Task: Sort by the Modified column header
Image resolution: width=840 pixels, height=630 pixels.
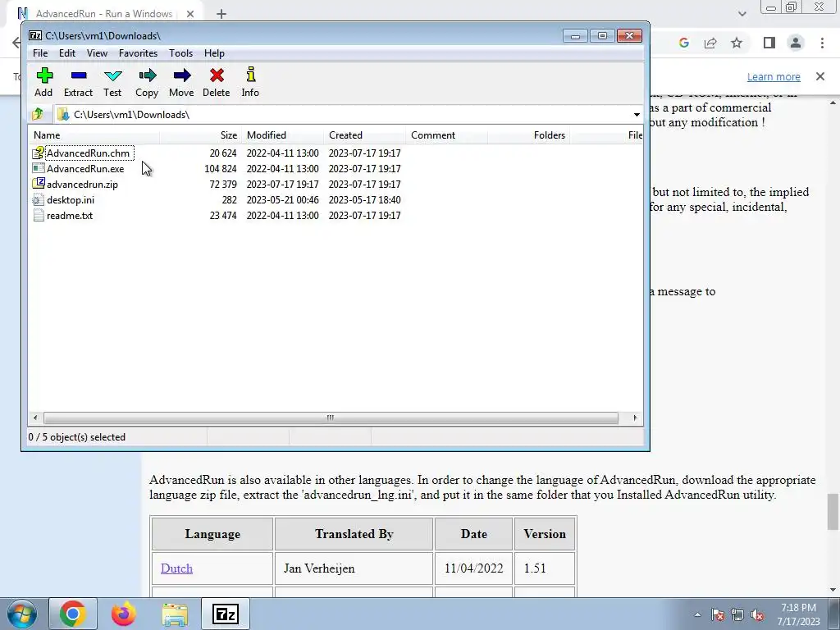Action: pyautogui.click(x=282, y=135)
